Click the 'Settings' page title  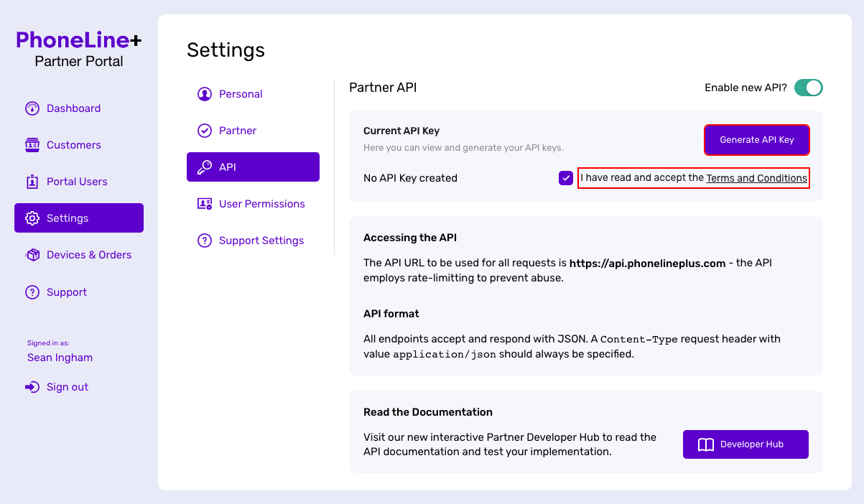click(x=226, y=50)
